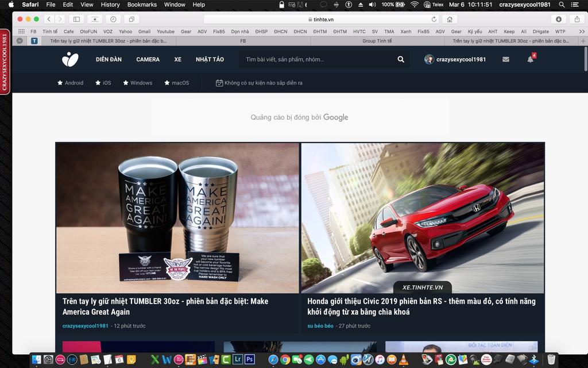Expand the favorites bar overflow chevron
Viewport: 588px width, 368px height.
[582, 32]
